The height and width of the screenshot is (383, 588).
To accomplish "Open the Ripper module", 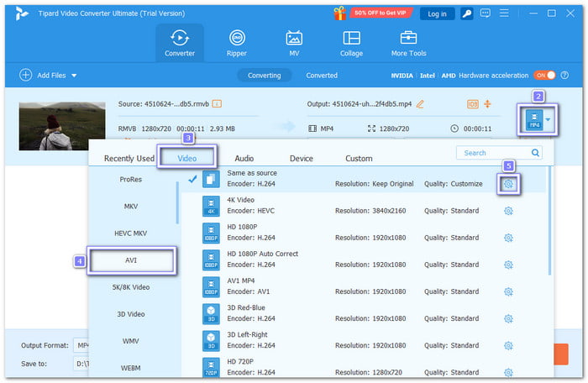I will coord(237,43).
